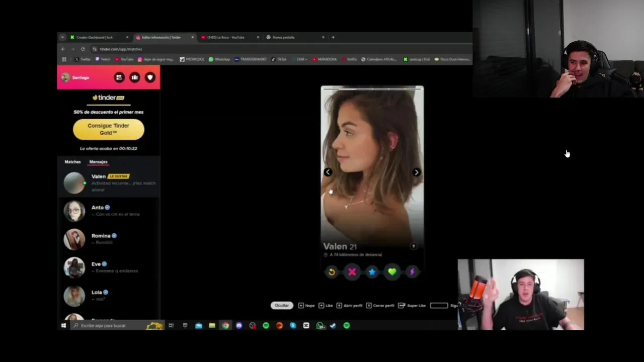Click the Ocultar shortcuts button

point(282,305)
